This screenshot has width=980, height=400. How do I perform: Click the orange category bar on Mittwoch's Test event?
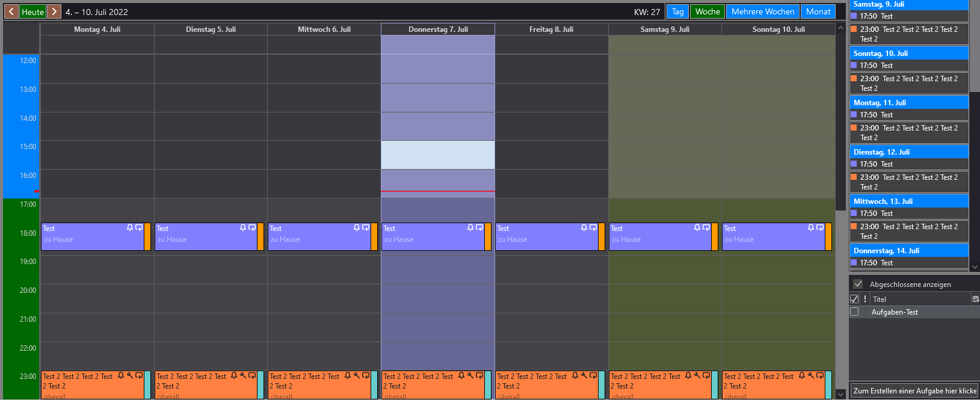(374, 236)
